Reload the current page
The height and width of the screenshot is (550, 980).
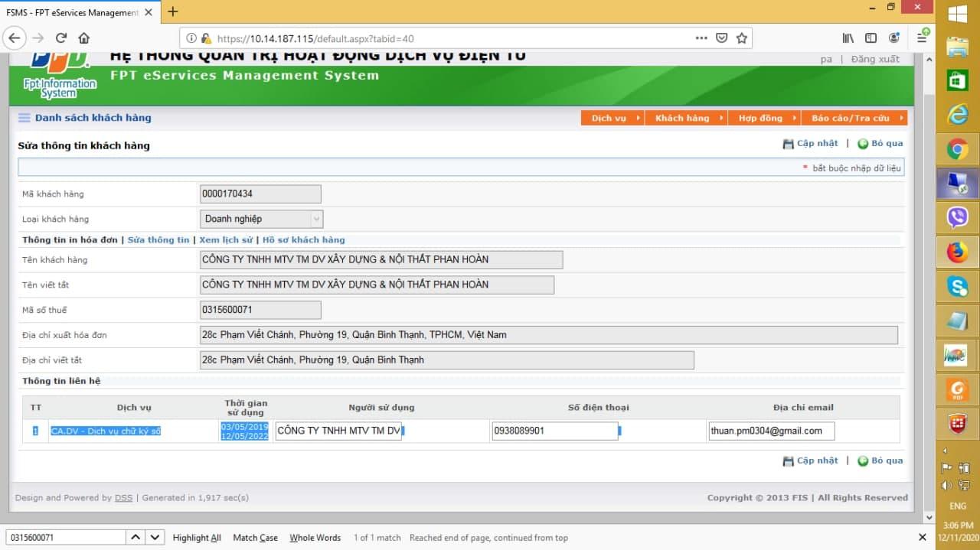coord(61,37)
